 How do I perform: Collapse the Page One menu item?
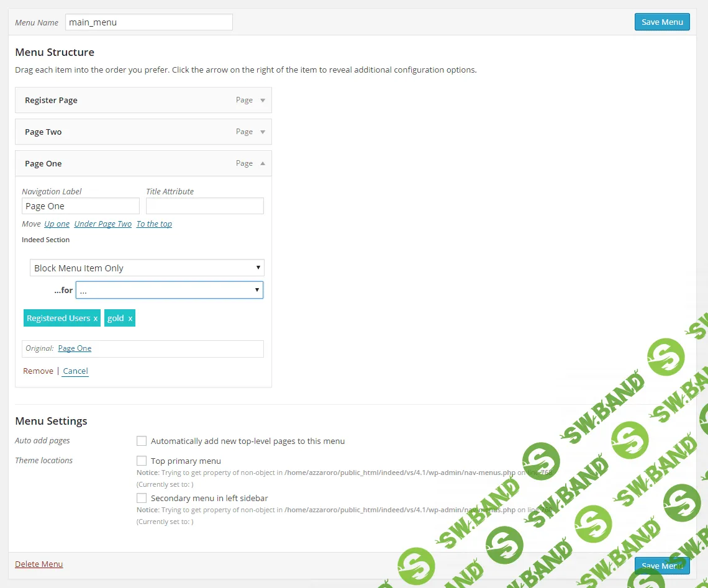pyautogui.click(x=263, y=164)
